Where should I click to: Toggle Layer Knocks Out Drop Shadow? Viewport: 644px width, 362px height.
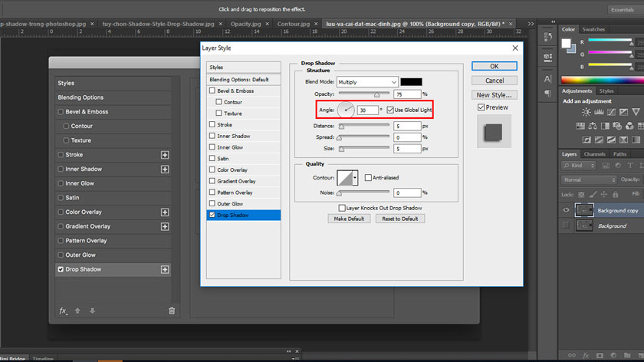[x=342, y=208]
